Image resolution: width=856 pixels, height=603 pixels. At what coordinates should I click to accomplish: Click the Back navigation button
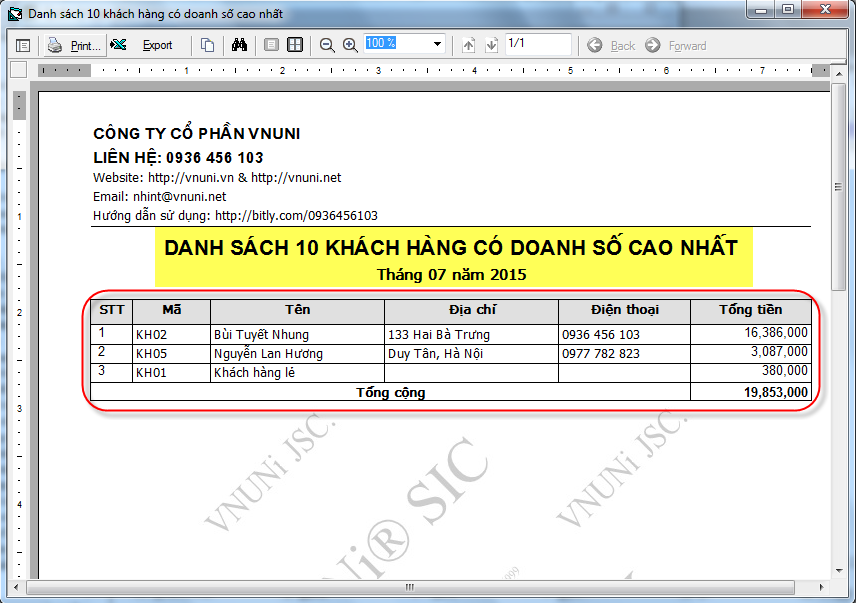(611, 46)
